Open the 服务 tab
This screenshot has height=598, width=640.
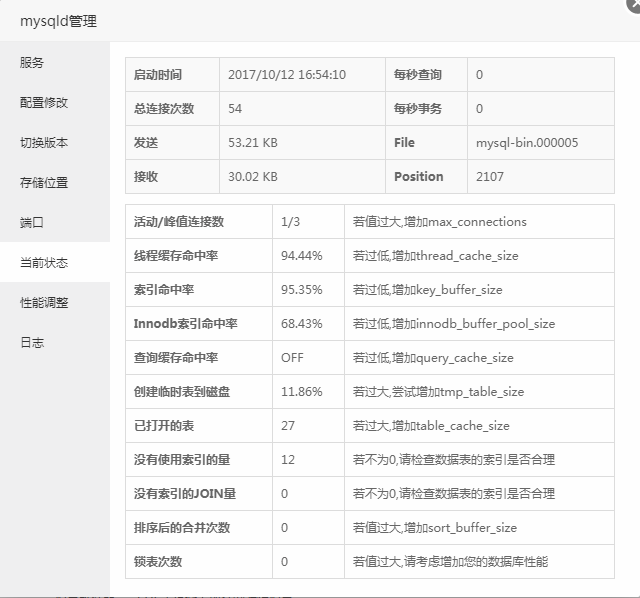point(55,62)
